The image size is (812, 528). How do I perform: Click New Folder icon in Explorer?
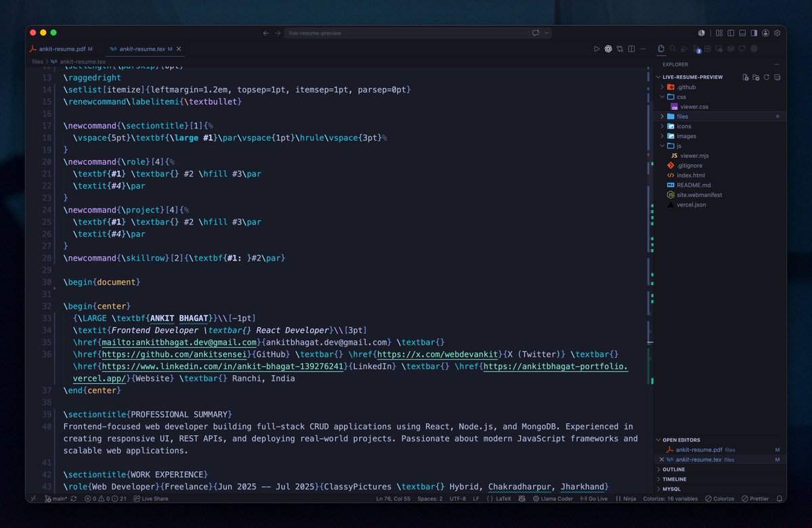click(756, 77)
